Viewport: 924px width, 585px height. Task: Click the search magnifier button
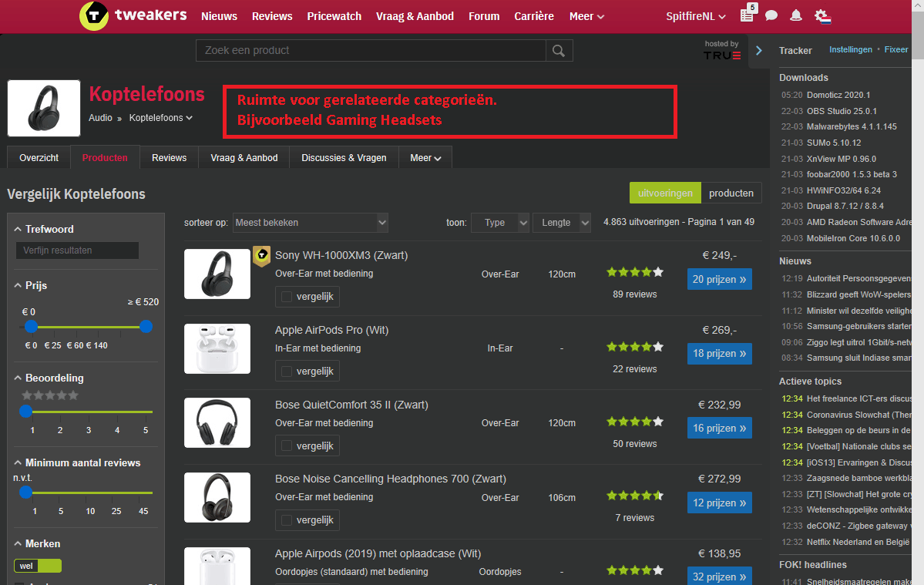point(559,51)
